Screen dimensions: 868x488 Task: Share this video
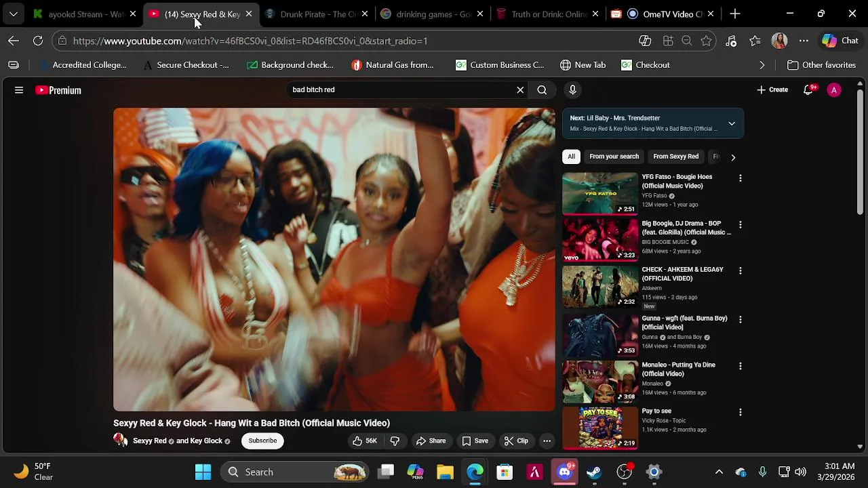pos(431,441)
